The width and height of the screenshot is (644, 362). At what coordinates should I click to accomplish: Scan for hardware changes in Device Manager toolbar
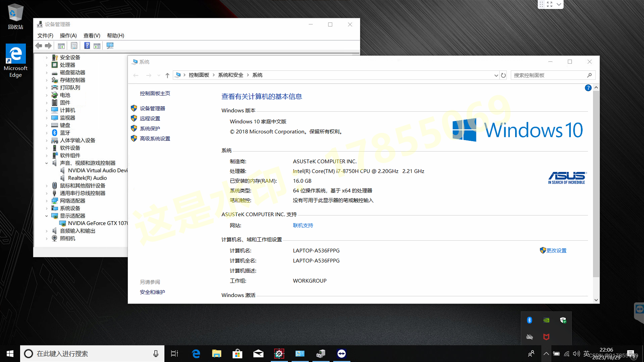pos(109,45)
